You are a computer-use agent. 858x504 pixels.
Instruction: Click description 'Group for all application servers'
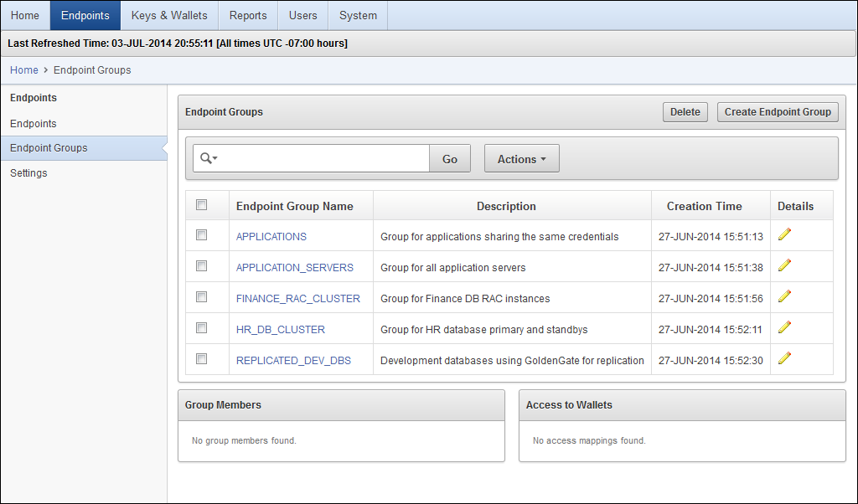click(453, 268)
